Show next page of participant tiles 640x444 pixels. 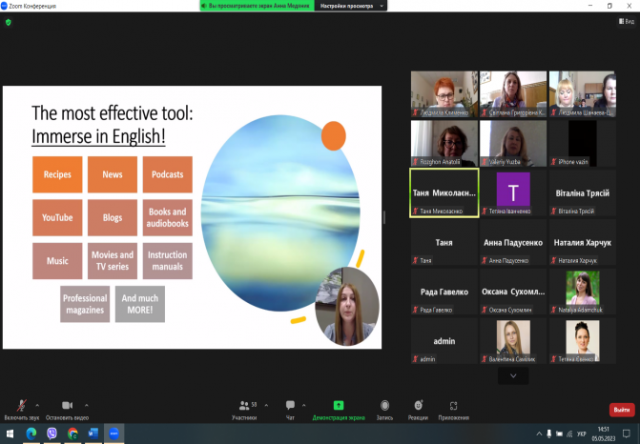513,376
